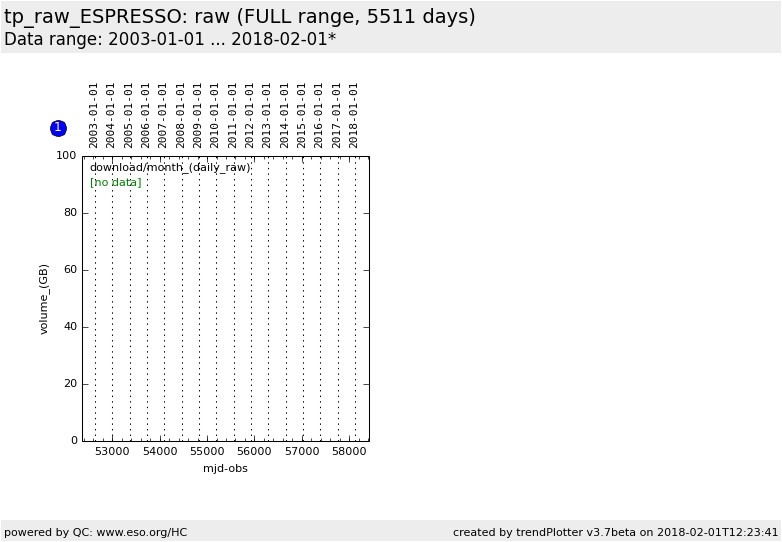Click the 2014-01-01 date label
782x542 pixels.
pos(285,115)
